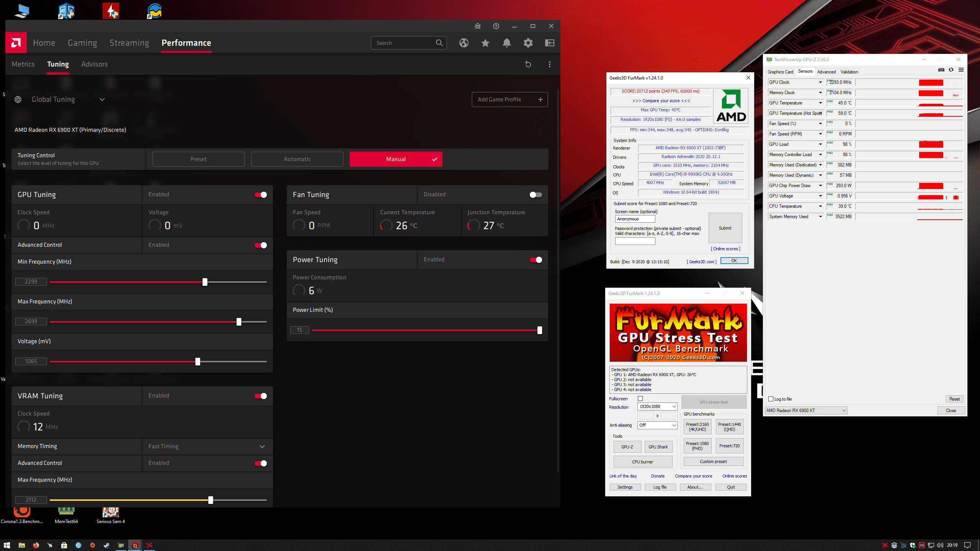Open the Memory Clock sensor dropdown arrow
This screenshot has width=980, height=551.
pyautogui.click(x=820, y=93)
